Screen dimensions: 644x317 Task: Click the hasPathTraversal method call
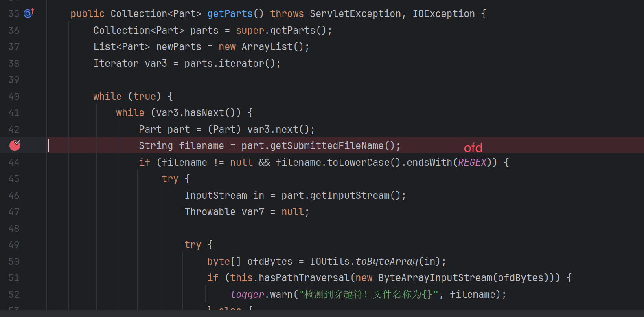tap(304, 278)
